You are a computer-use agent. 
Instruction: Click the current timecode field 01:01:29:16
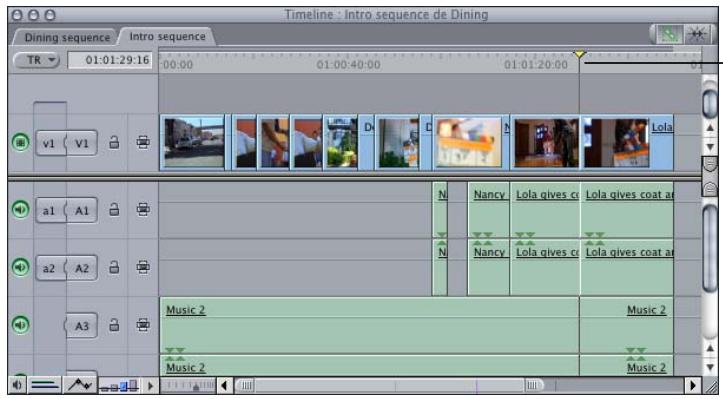tap(110, 60)
